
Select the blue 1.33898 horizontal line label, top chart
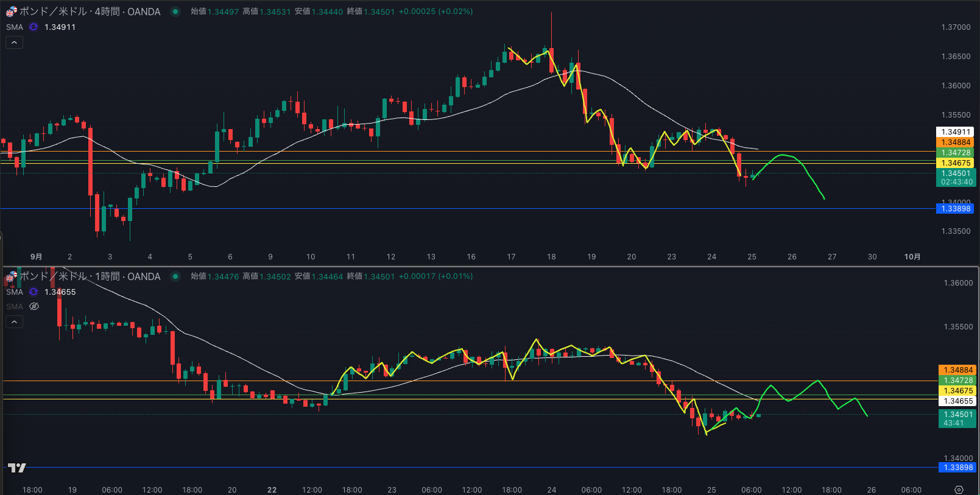tap(955, 209)
